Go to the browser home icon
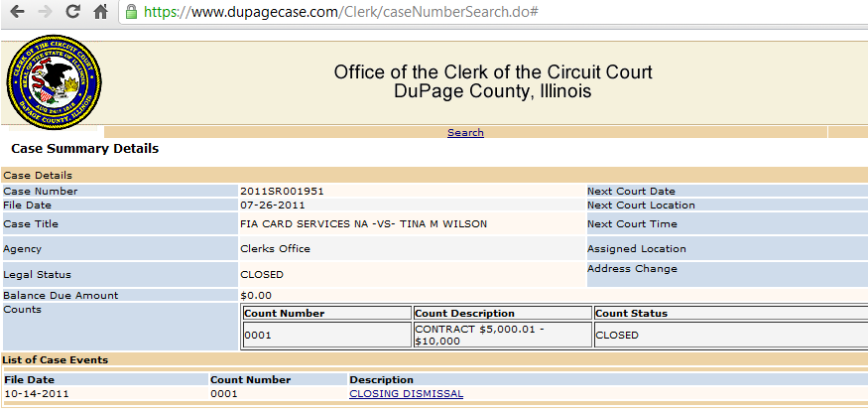The width and height of the screenshot is (868, 413). 100,12
